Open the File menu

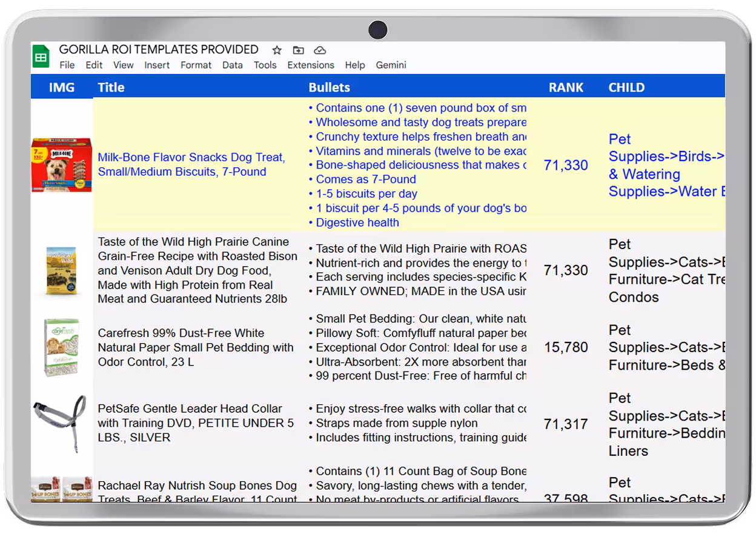coord(67,65)
